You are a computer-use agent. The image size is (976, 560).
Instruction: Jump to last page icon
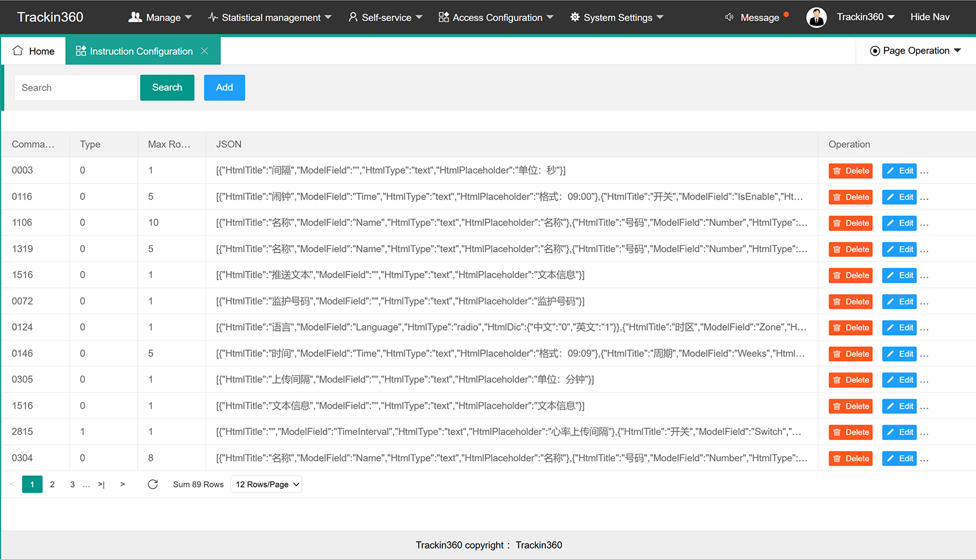pyautogui.click(x=101, y=484)
